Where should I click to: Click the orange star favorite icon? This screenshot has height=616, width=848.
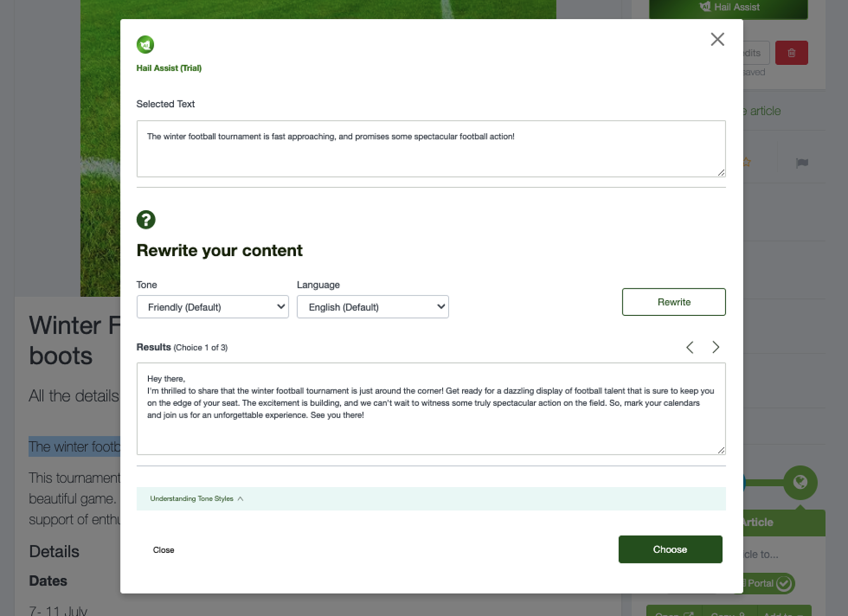click(747, 162)
